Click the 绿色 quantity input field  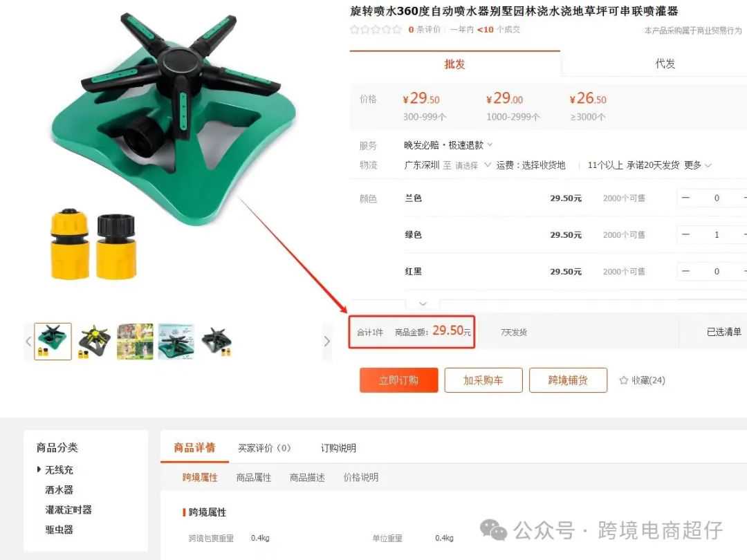pos(717,235)
